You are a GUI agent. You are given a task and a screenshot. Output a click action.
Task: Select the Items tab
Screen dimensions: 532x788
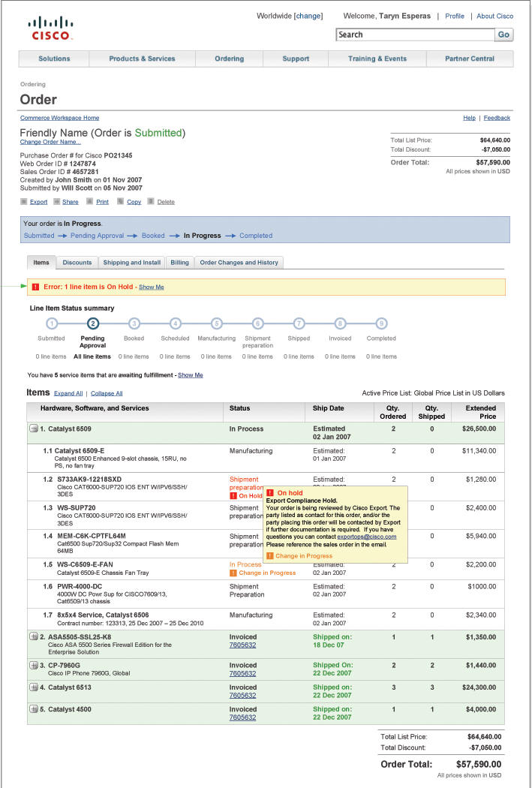(x=41, y=263)
